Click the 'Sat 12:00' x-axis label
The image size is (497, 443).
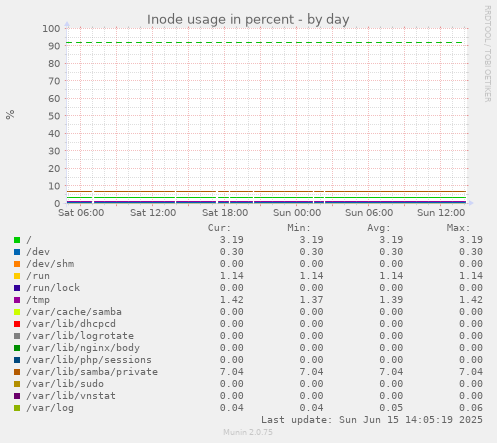click(153, 213)
